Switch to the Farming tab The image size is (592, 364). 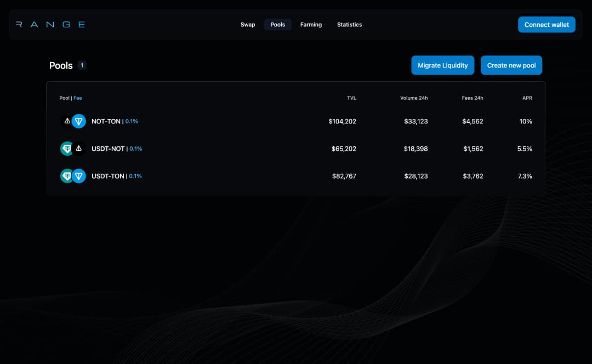click(311, 25)
